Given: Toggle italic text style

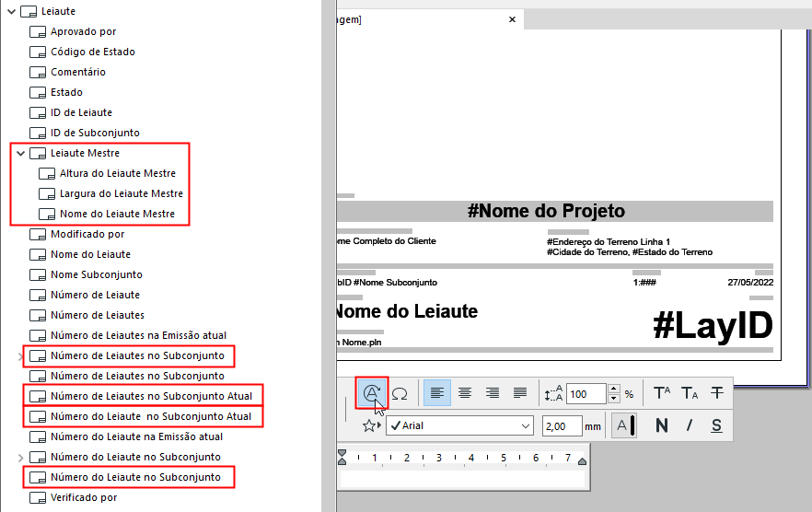Looking at the screenshot, I should tap(690, 426).
